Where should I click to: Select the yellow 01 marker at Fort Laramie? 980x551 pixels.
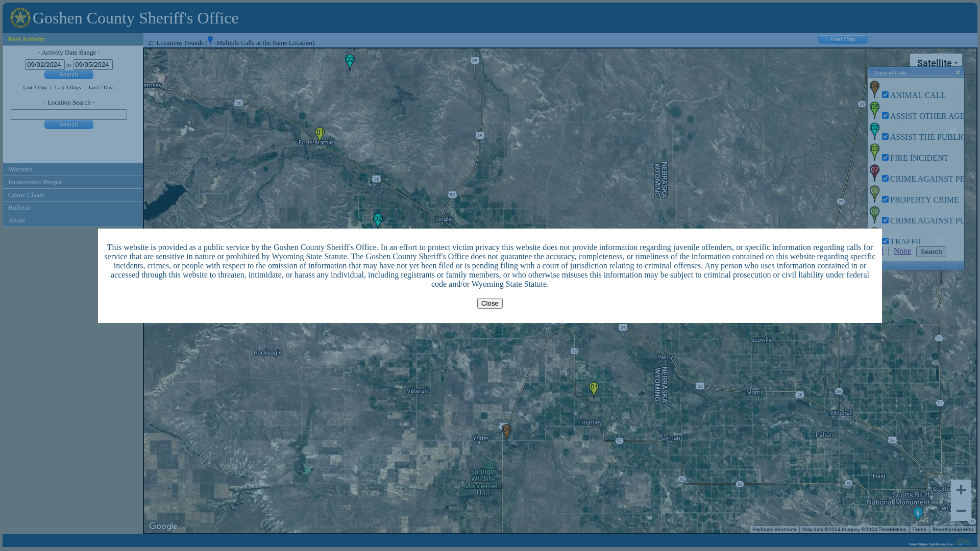(x=320, y=136)
